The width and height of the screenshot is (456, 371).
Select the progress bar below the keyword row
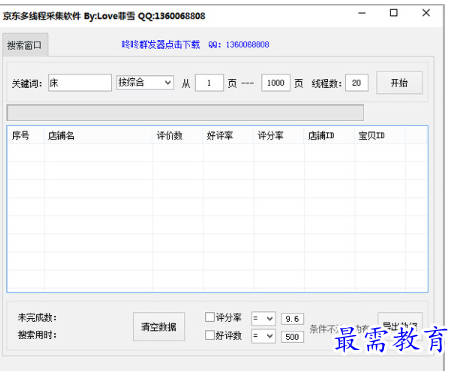pos(185,113)
